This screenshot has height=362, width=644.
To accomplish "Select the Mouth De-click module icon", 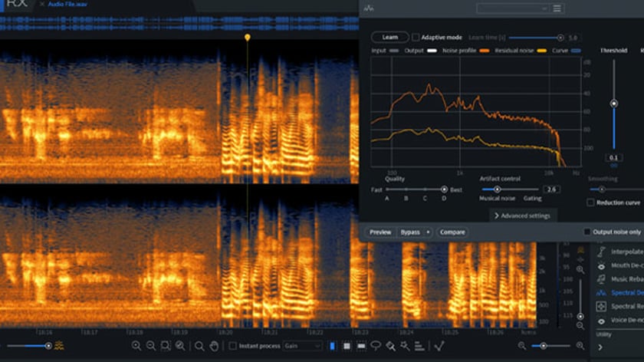I will click(602, 265).
